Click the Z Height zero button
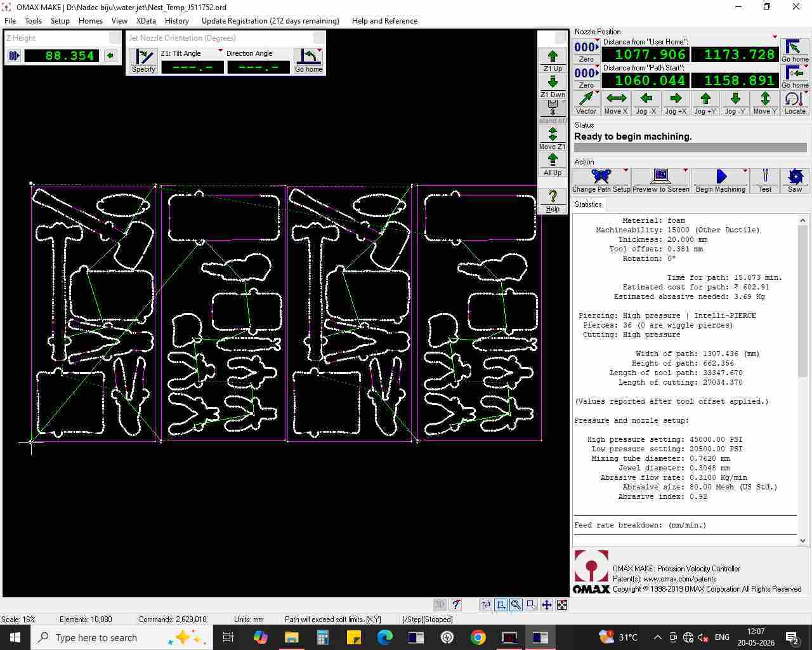 coord(14,56)
